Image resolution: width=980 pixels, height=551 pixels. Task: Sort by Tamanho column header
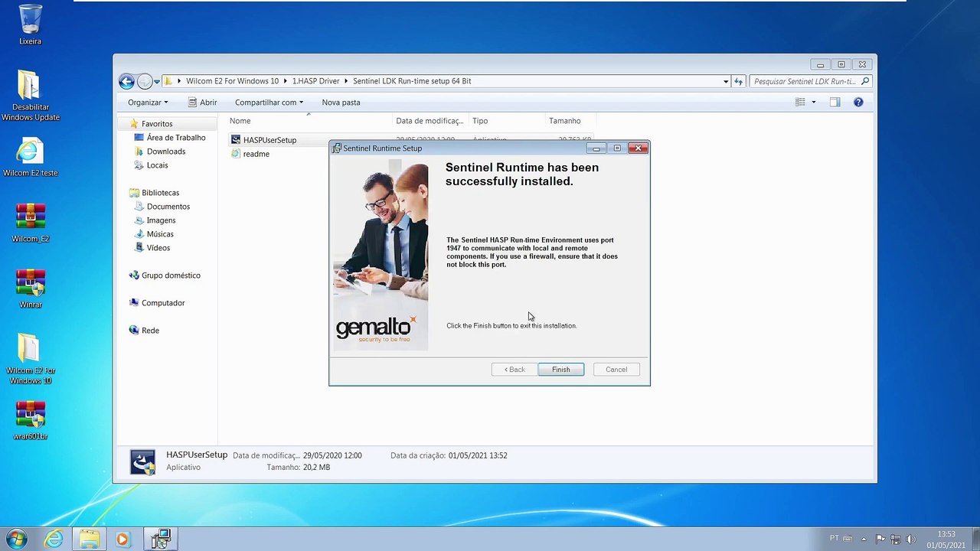point(569,121)
